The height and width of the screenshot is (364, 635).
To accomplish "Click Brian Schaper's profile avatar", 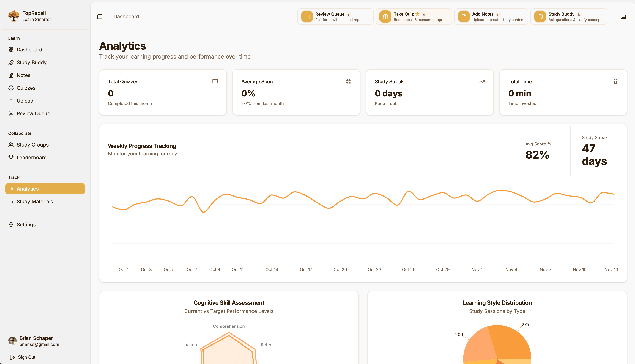I will (12, 341).
